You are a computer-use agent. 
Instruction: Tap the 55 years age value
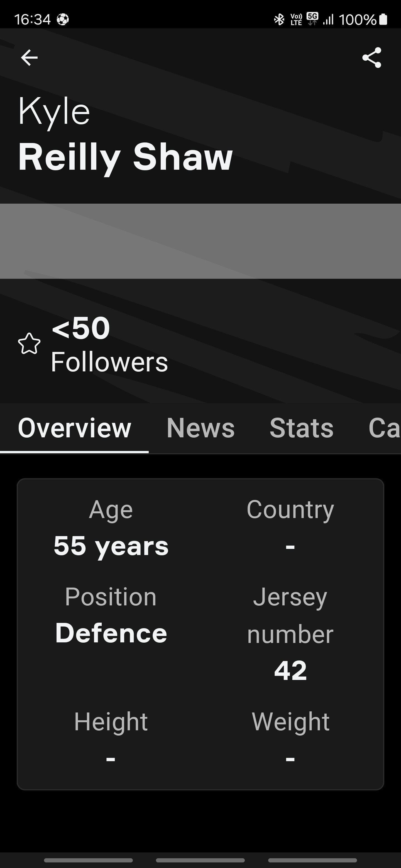[x=111, y=546]
